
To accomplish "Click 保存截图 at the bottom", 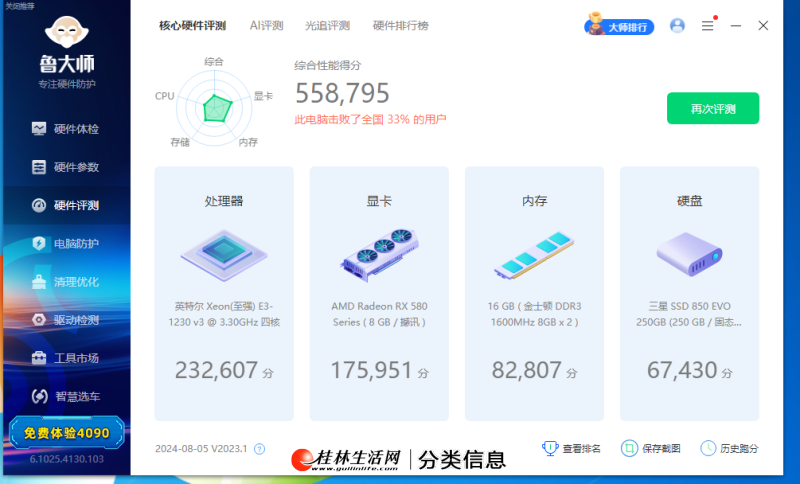I will pyautogui.click(x=650, y=449).
